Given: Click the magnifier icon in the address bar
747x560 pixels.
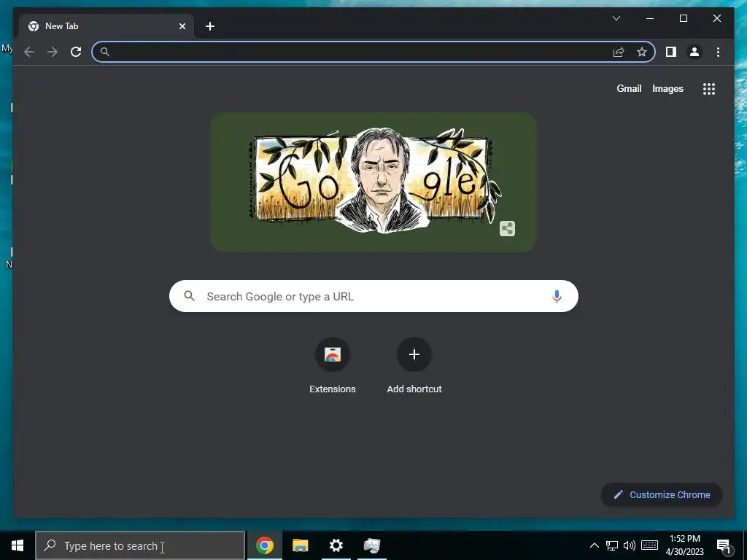Looking at the screenshot, I should (x=105, y=52).
